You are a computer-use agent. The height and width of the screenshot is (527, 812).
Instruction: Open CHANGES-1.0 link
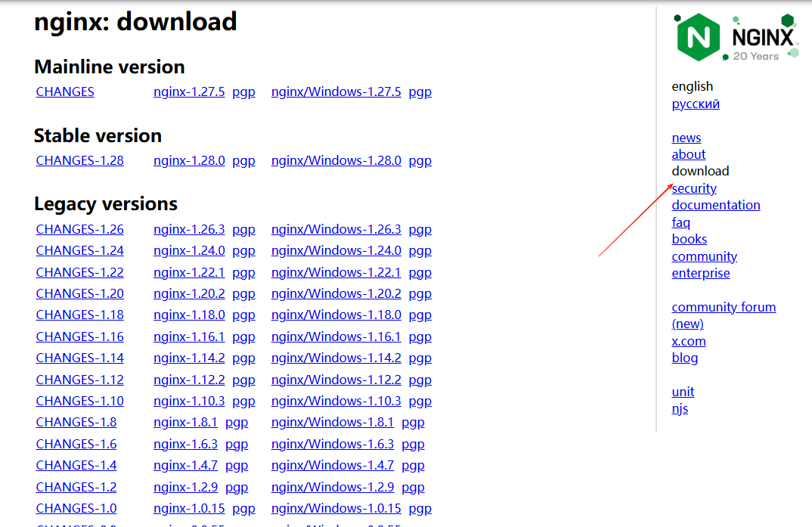click(76, 508)
